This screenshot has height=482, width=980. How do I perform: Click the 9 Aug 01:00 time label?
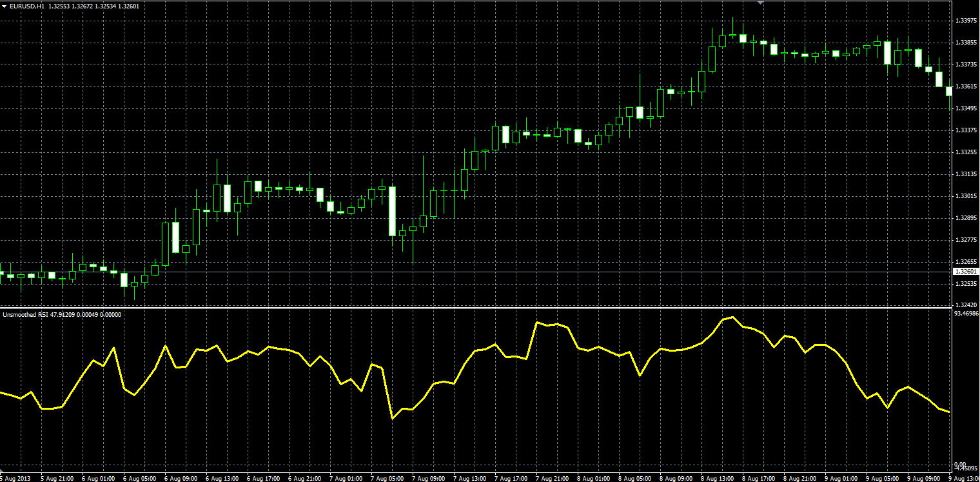[841, 478]
